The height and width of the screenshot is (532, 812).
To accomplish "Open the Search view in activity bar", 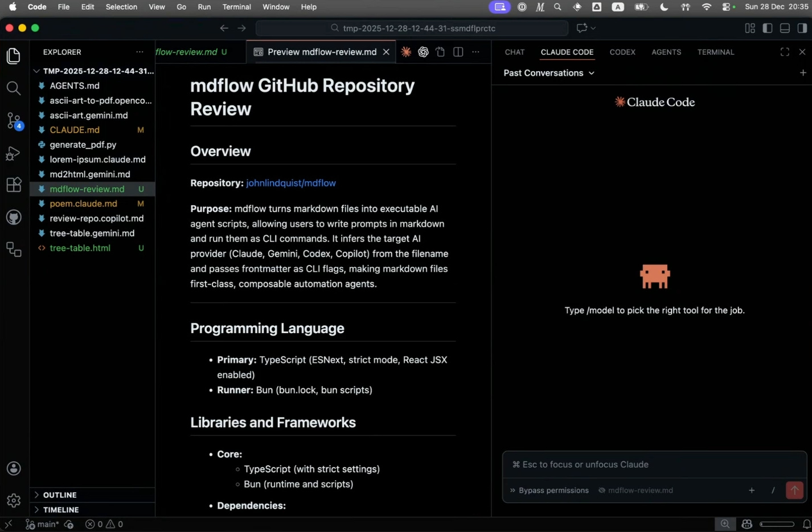I will (x=14, y=88).
